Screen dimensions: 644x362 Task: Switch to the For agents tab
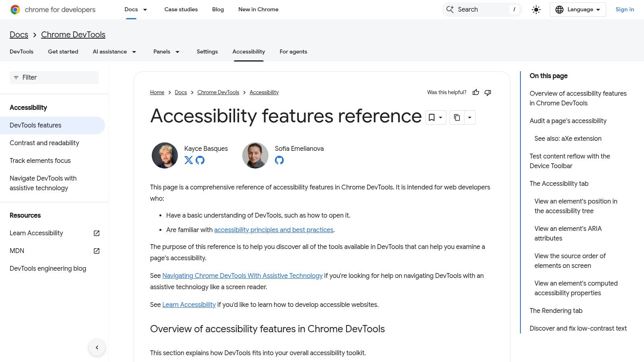coord(293,52)
